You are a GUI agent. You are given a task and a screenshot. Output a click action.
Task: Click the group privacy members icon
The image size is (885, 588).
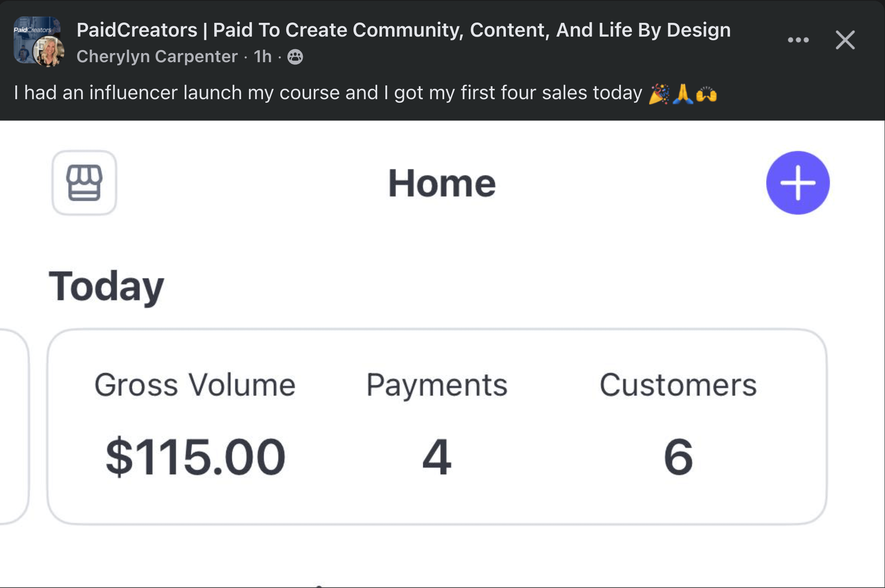[295, 57]
